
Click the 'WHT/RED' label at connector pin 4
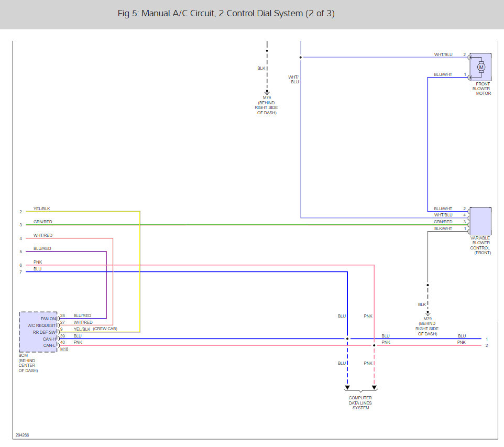point(43,235)
